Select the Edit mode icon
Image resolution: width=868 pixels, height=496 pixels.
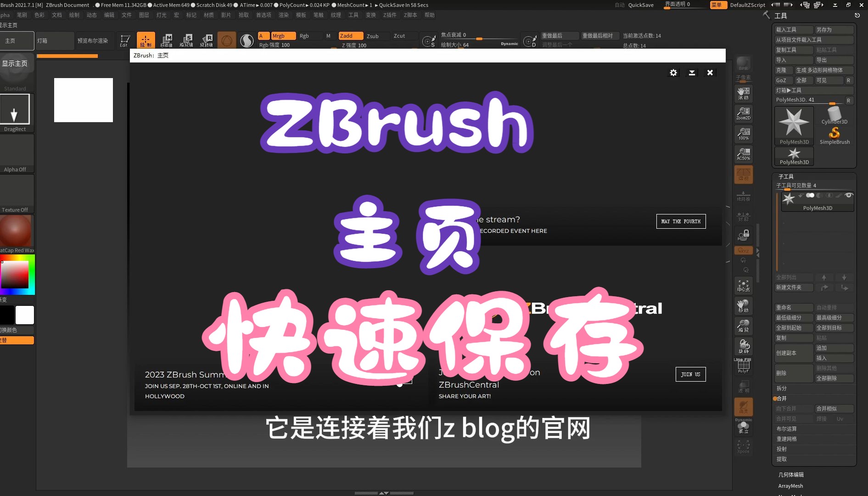click(x=125, y=40)
